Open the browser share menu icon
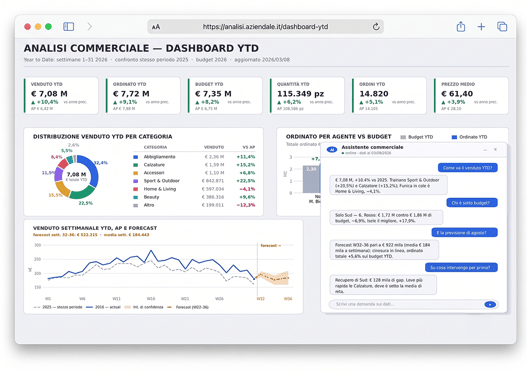The image size is (527, 372). tap(461, 27)
